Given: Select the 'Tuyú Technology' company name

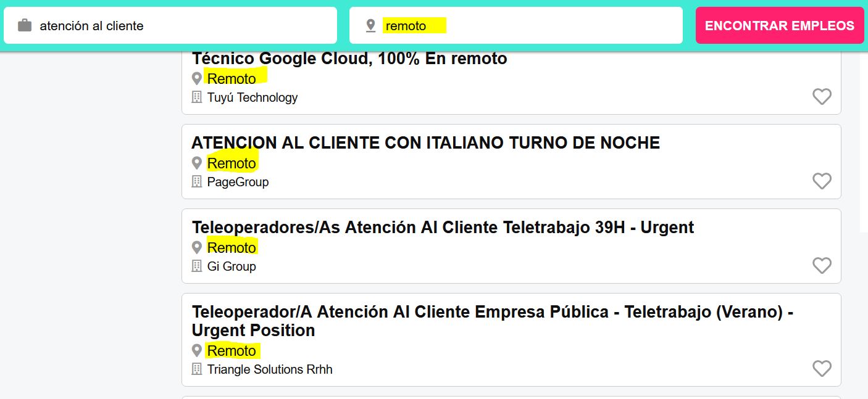Looking at the screenshot, I should [x=252, y=97].
